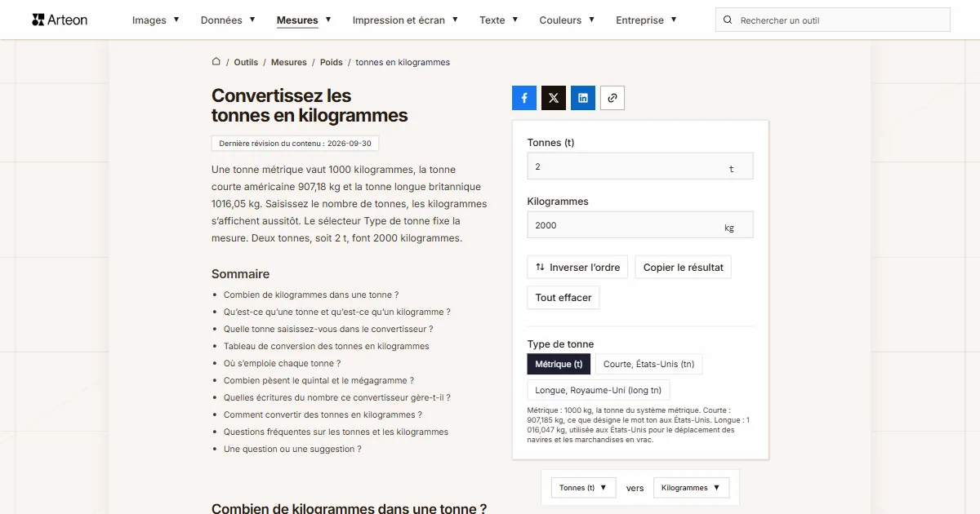Screen dimensions: 980x514
Task: Click the Convertissez les tonnes en kilogrammes title
Action: click(310, 106)
